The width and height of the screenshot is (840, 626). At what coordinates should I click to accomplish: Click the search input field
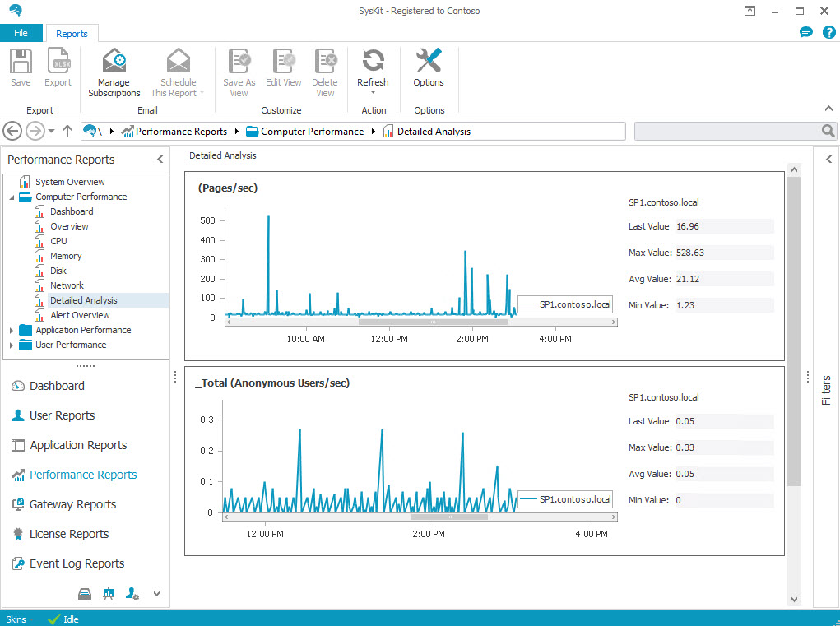tap(727, 131)
